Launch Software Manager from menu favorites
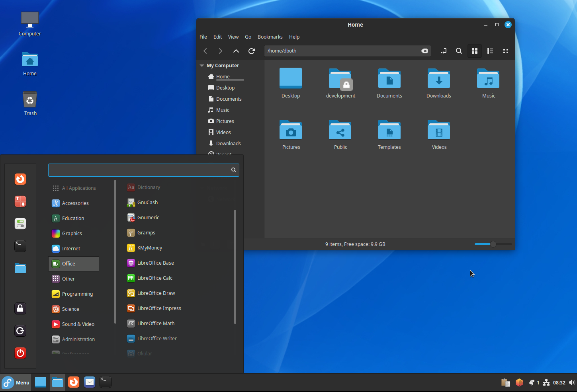This screenshot has height=392, width=577. tap(20, 201)
